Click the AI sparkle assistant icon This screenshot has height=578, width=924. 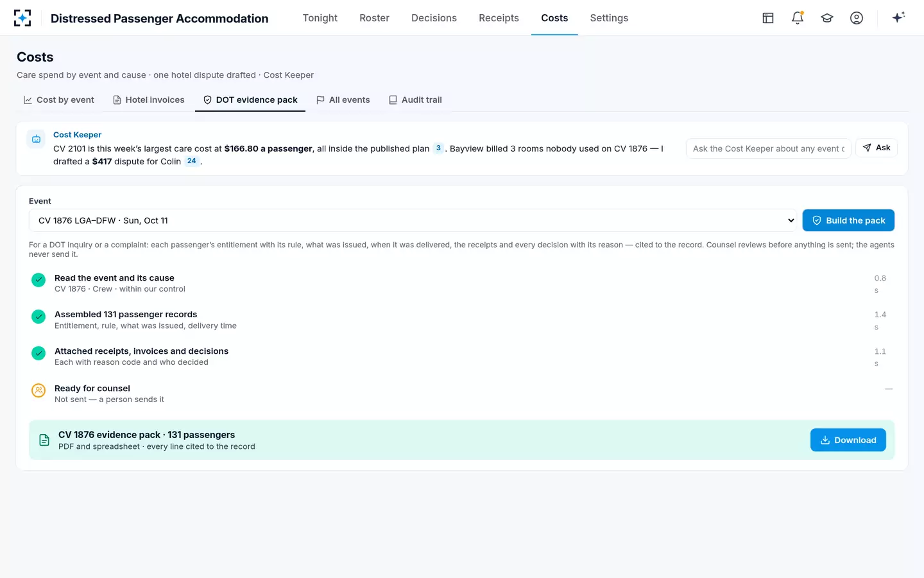[x=898, y=17]
